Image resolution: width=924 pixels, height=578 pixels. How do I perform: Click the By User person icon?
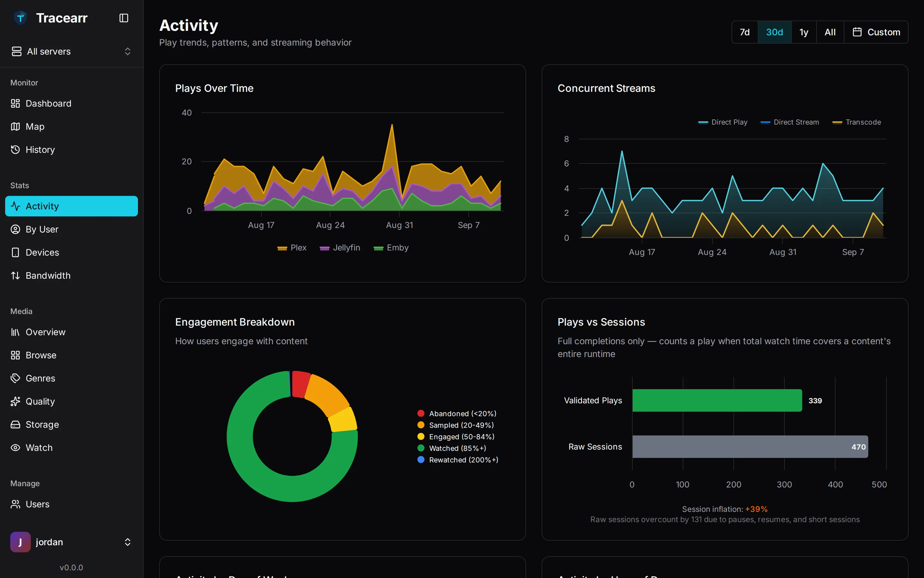15,229
